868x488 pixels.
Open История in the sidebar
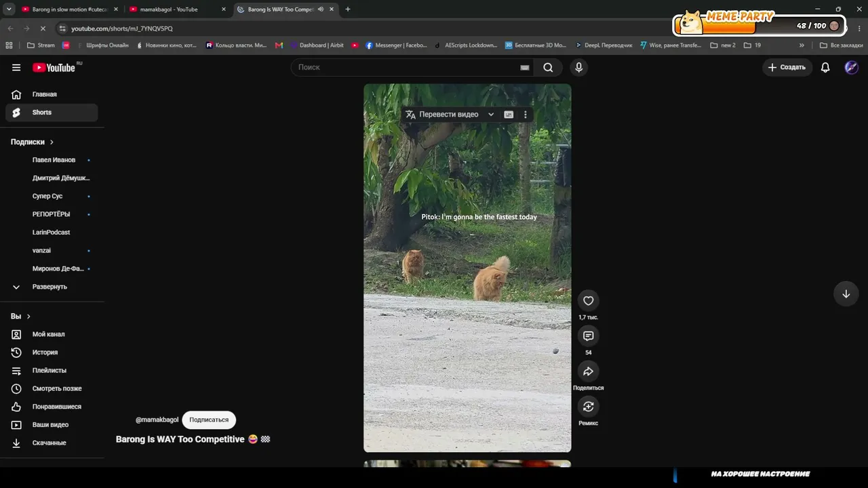point(52,352)
